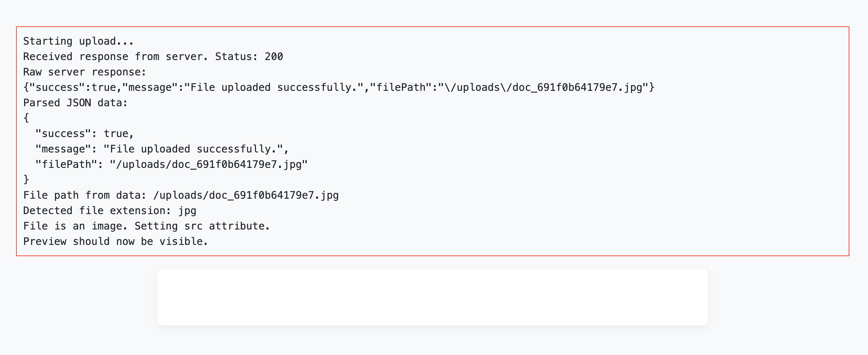868x355 pixels.
Task: Click the status code 200
Action: 274,56
